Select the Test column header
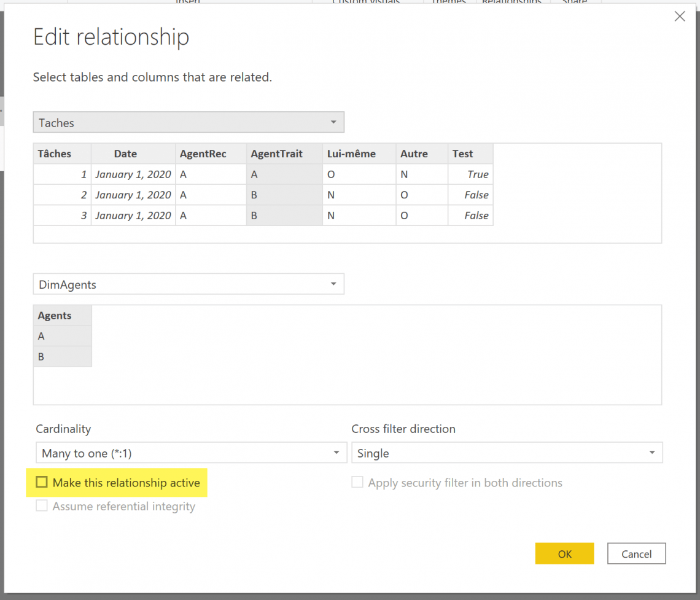700x600 pixels. pyautogui.click(x=463, y=154)
